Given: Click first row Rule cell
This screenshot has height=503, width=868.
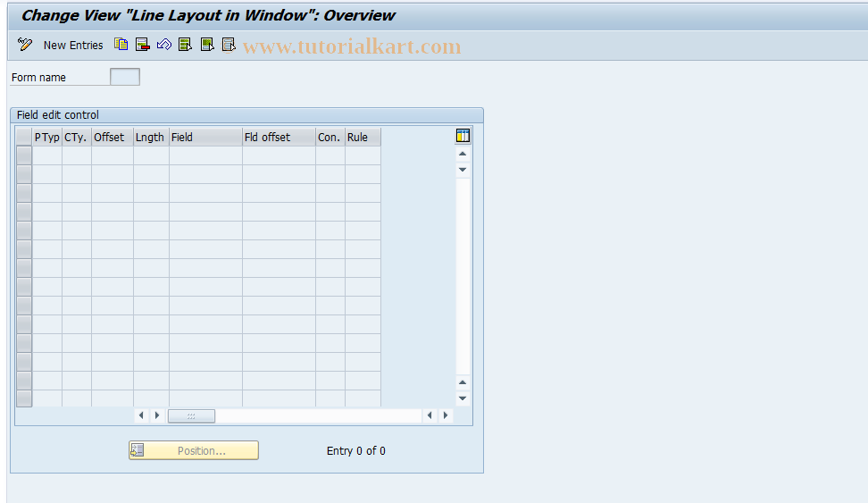Looking at the screenshot, I should (363, 155).
